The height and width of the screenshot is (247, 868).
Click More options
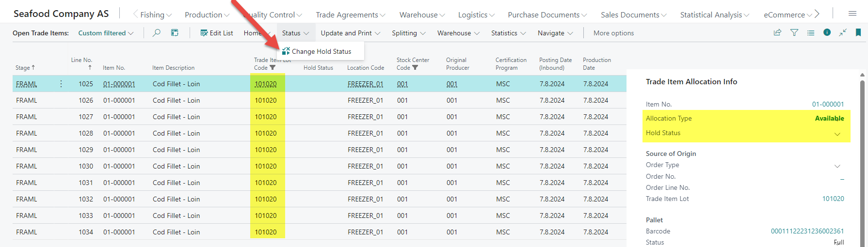(x=613, y=33)
